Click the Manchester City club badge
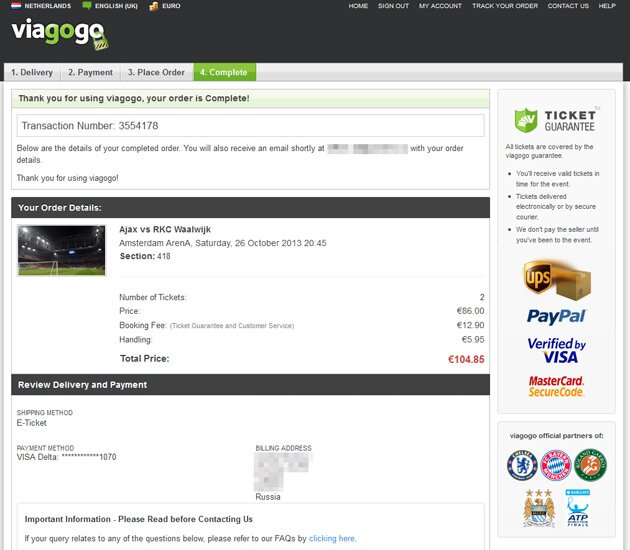This screenshot has height=550, width=630. [538, 508]
